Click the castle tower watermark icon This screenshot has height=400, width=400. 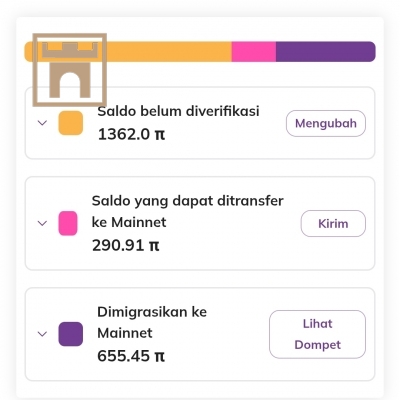[70, 70]
